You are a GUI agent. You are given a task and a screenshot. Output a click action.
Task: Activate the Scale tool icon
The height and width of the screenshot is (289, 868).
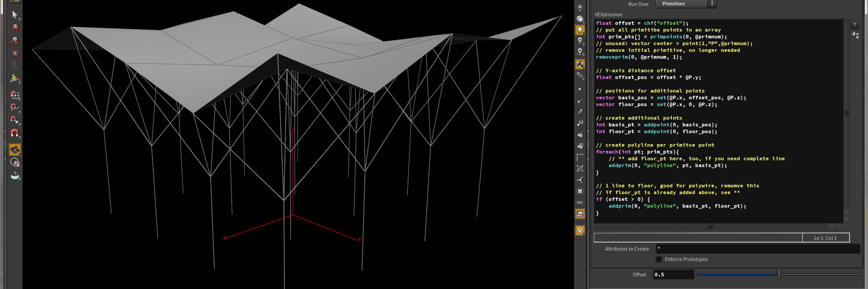[x=15, y=53]
